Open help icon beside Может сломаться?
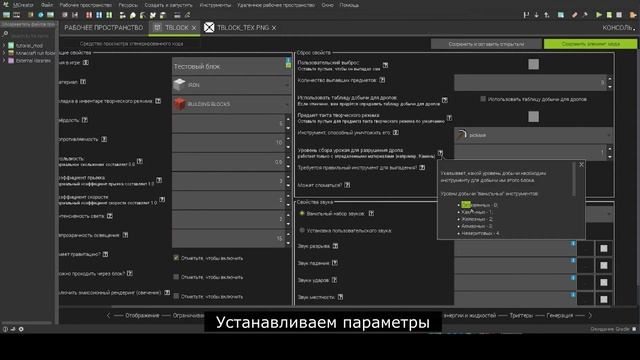Viewport: 640px width, 360px height. [347, 185]
